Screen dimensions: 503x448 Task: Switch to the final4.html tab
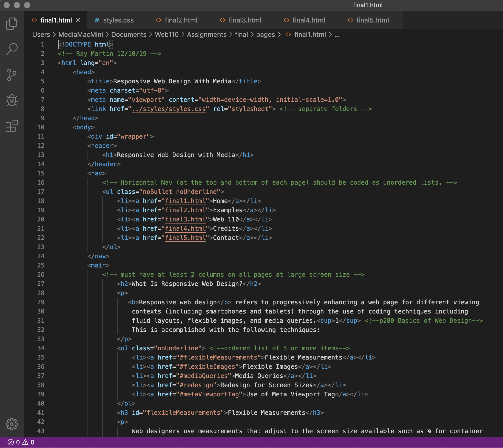(x=308, y=20)
